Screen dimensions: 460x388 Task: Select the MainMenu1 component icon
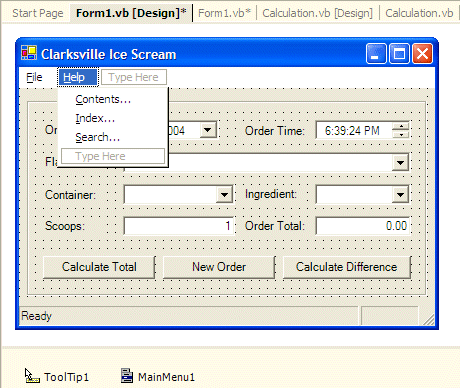pyautogui.click(x=127, y=375)
